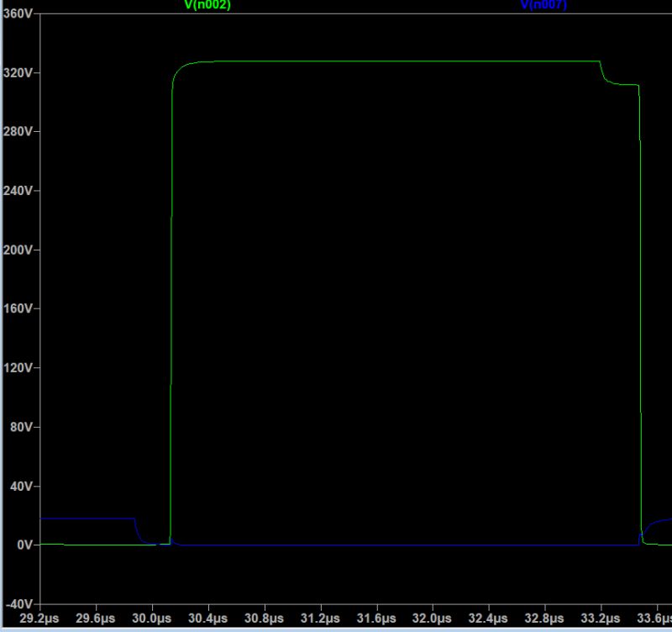Click the 0V vertical axis label
This screenshot has height=632, width=672.
[24, 545]
